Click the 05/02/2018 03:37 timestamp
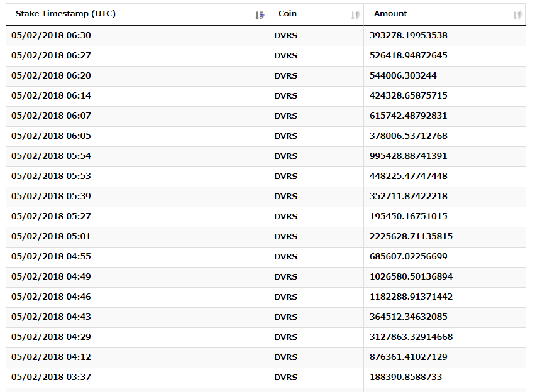This screenshot has width=535, height=392. (51, 377)
